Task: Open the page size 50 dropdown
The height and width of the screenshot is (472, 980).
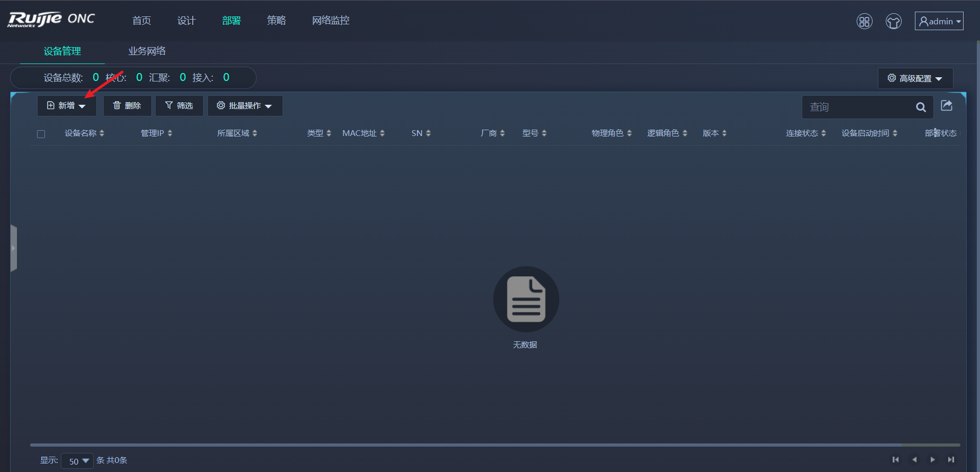Action: coord(77,461)
